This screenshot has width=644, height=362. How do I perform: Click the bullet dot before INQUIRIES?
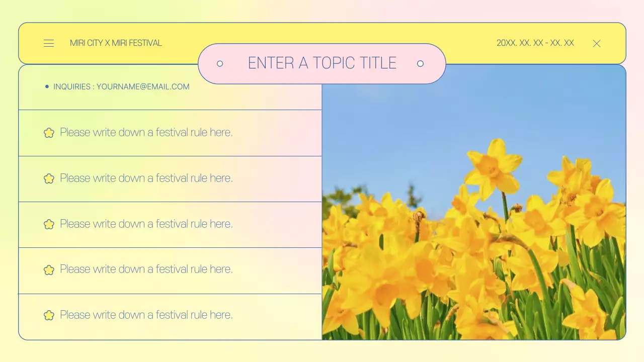pyautogui.click(x=47, y=86)
